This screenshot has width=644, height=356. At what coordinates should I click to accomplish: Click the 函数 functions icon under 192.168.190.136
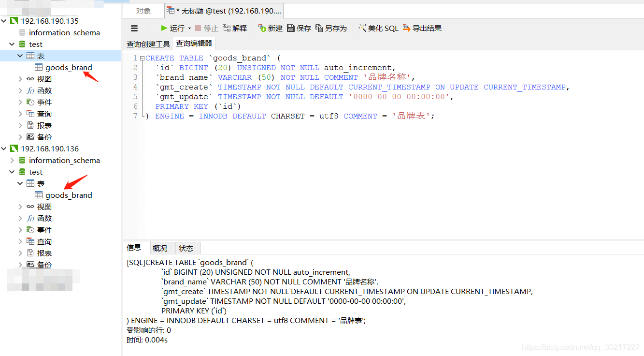pos(30,219)
